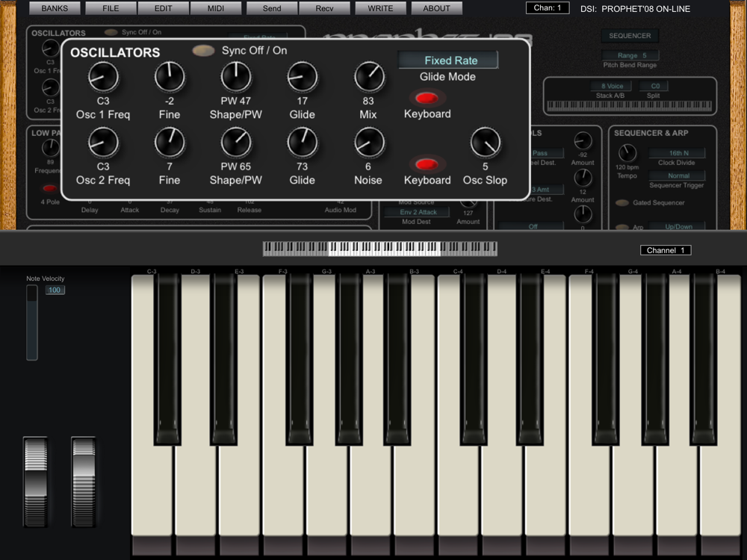Open the Normal Sequencer Trigger dropdown
This screenshot has height=560, width=747.
[x=677, y=175]
